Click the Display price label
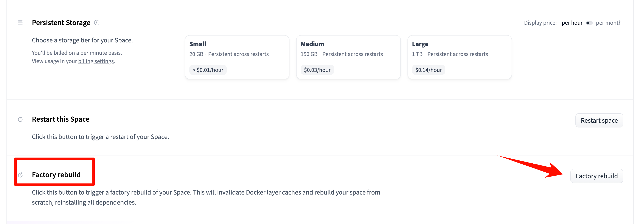 click(x=540, y=23)
